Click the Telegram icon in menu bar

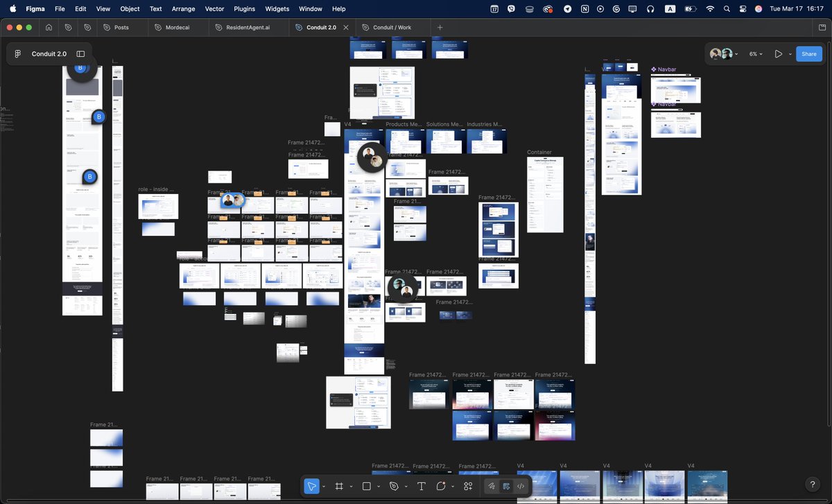point(567,9)
